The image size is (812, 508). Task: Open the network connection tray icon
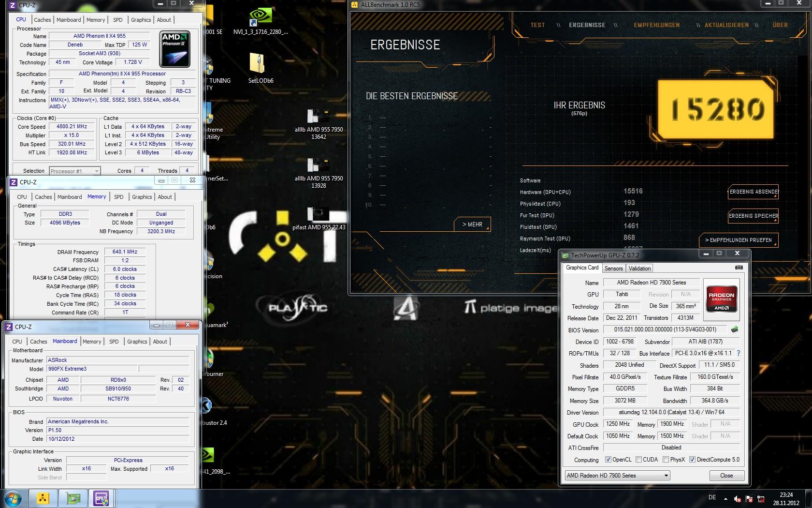[x=761, y=499]
